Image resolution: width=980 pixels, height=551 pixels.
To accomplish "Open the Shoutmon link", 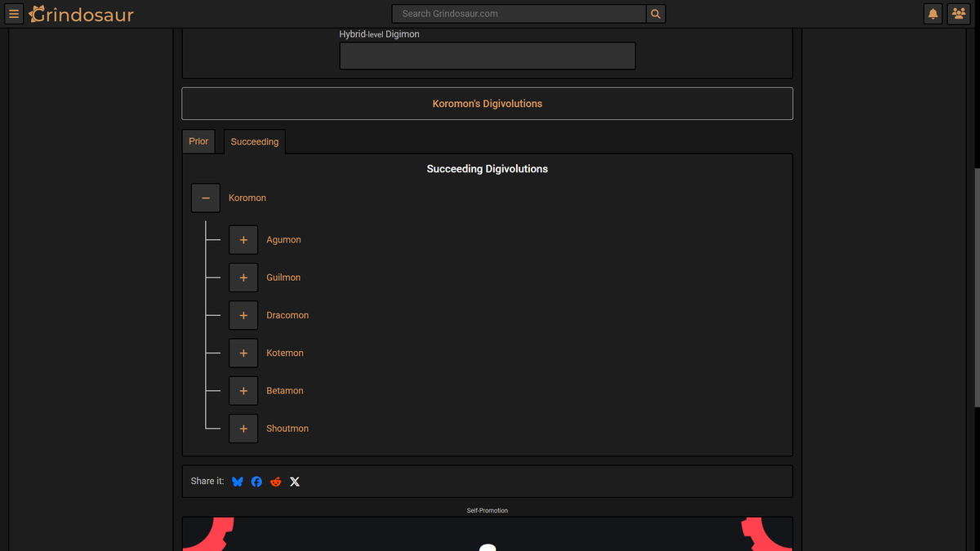I will pyautogui.click(x=287, y=429).
